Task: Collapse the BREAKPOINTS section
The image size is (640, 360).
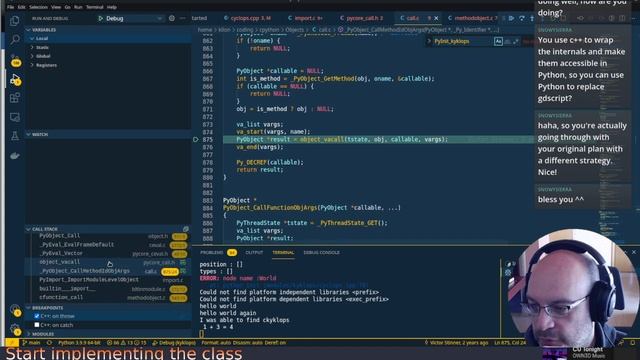Action: coord(108,308)
